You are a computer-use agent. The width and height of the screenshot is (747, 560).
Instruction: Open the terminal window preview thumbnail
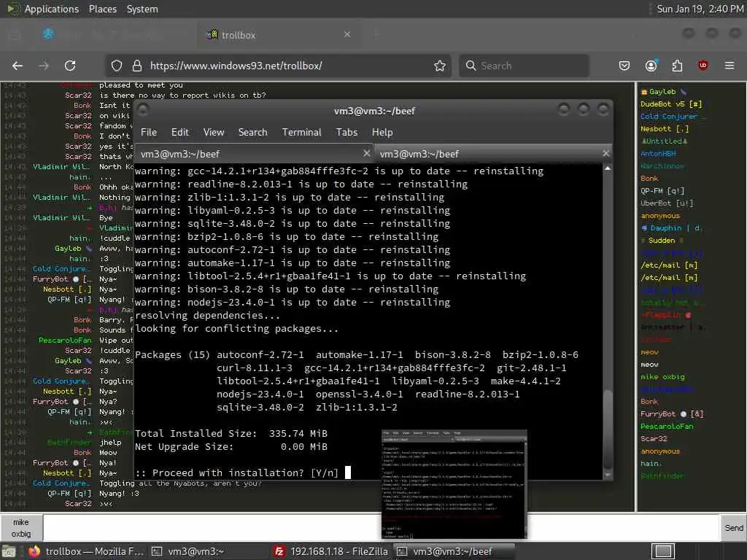tap(454, 484)
